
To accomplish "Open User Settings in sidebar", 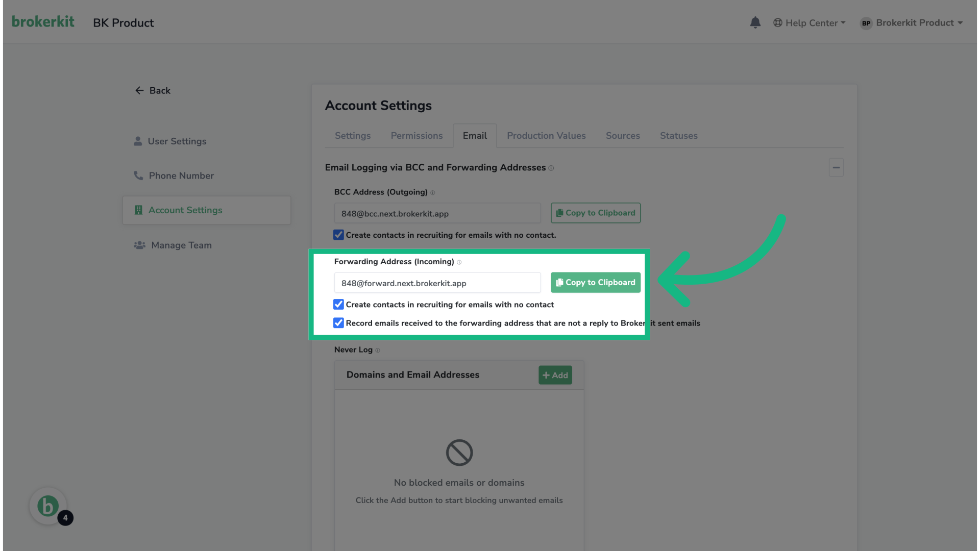I will pyautogui.click(x=170, y=141).
